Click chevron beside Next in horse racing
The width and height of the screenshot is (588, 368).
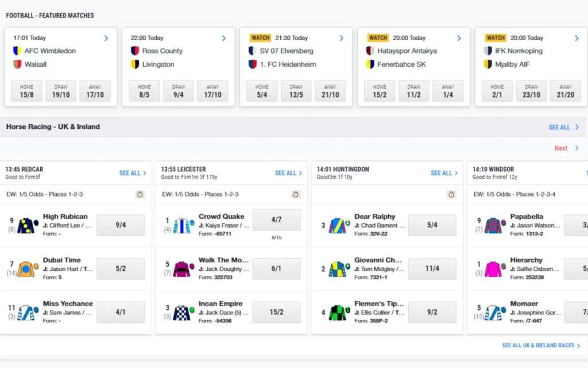(577, 148)
